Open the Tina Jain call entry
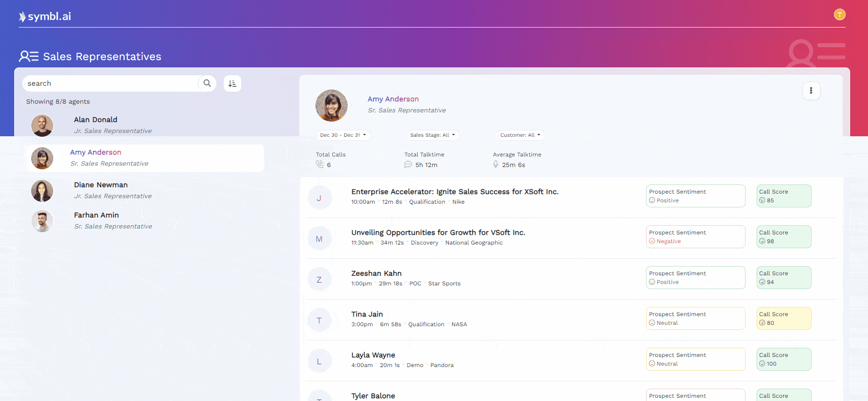This screenshot has height=401, width=868. (367, 314)
